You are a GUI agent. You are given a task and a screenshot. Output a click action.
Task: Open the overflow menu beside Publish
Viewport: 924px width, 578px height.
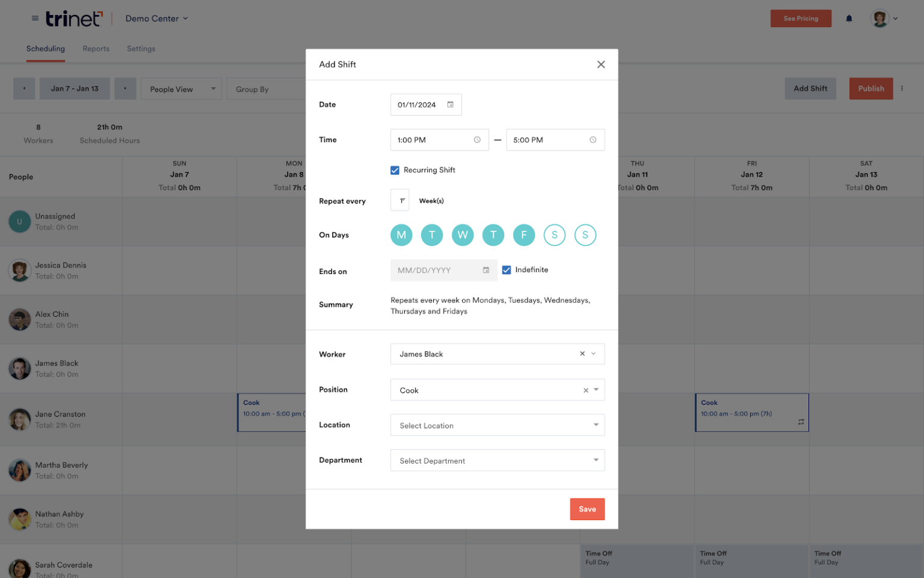pyautogui.click(x=902, y=88)
